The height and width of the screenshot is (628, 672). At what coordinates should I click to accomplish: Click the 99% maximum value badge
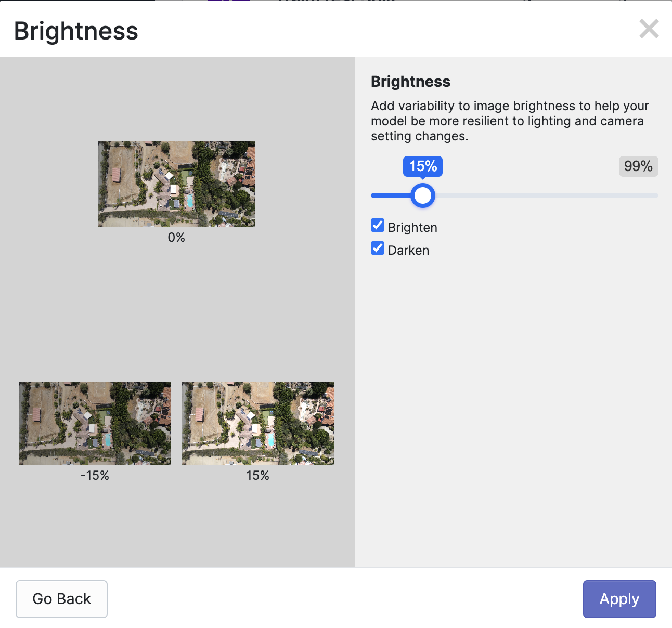(638, 166)
